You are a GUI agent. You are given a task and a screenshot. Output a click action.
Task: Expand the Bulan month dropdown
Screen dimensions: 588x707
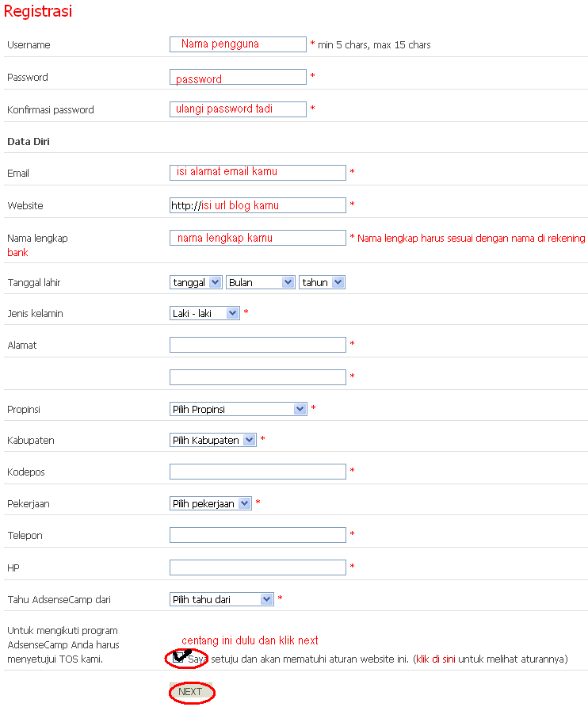pos(261,282)
